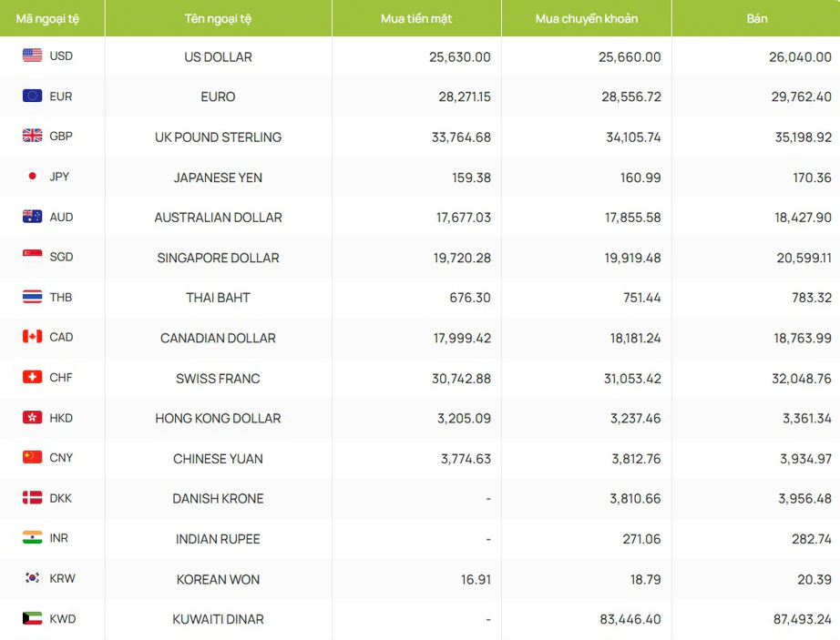Click the Kuwait flag icon for KWD
This screenshot has height=640, width=840.
pyautogui.click(x=32, y=618)
